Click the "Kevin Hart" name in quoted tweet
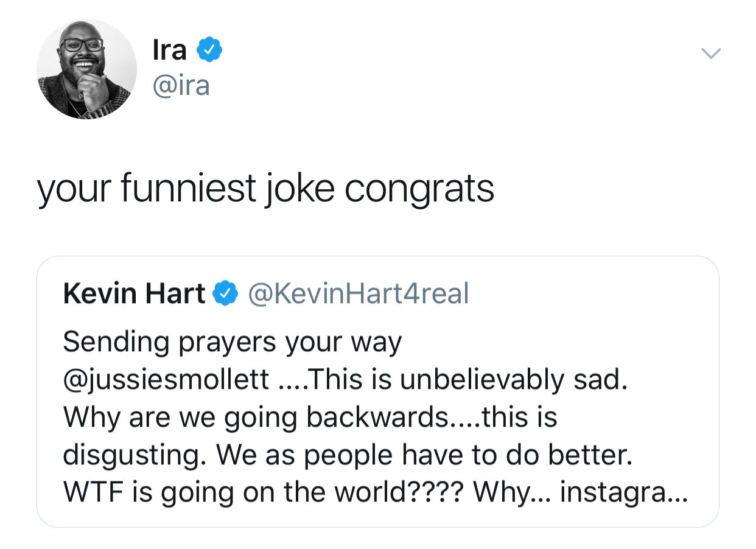 click(134, 295)
